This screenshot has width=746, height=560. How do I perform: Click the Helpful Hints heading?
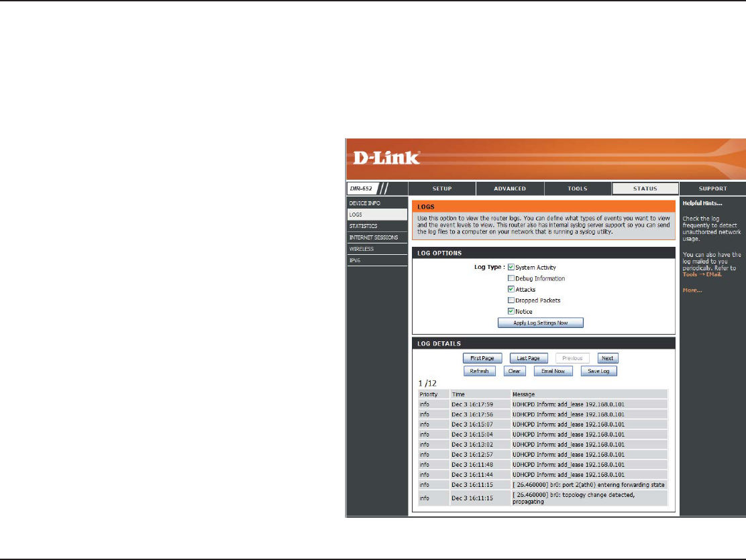(x=702, y=203)
